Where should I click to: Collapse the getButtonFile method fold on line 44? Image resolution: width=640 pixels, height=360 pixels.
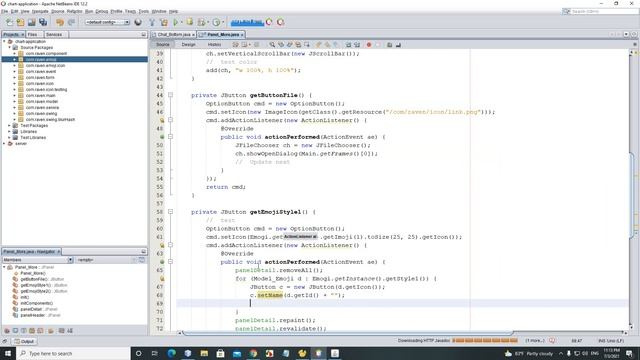click(x=171, y=95)
